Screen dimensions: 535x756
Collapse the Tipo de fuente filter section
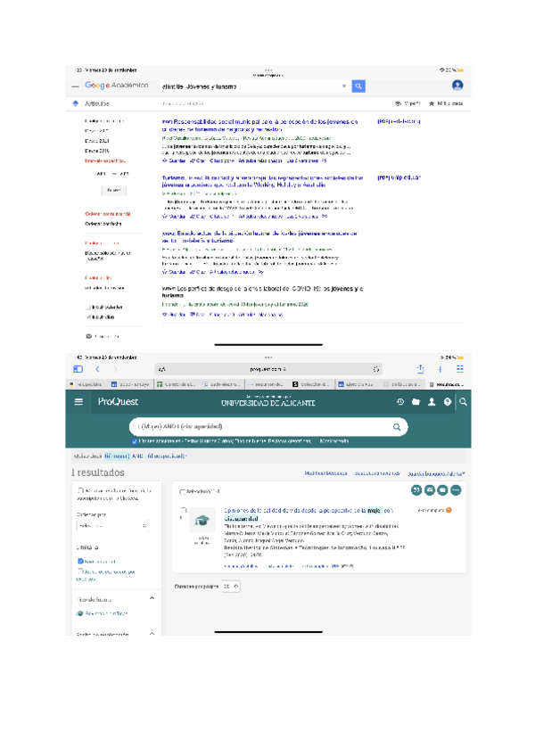(151, 596)
